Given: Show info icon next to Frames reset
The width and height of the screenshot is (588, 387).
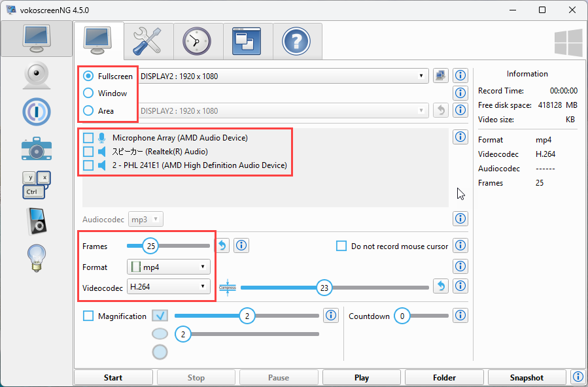Looking at the screenshot, I should pyautogui.click(x=241, y=246).
